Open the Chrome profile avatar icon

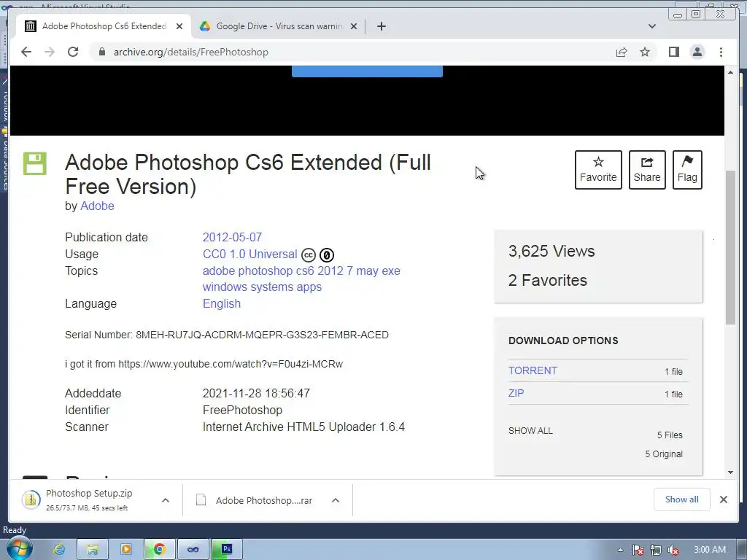click(697, 52)
